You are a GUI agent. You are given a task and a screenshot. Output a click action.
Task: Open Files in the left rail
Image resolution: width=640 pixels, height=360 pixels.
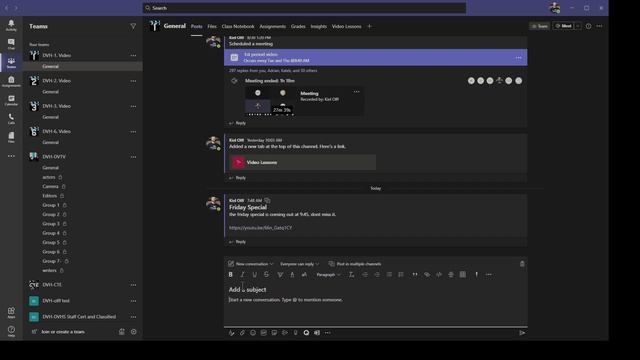(11, 137)
